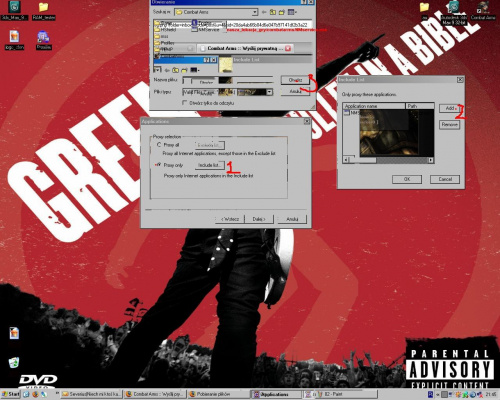This screenshot has width=500, height=400.
Task: Click the Wstecz back button
Action: (x=230, y=219)
